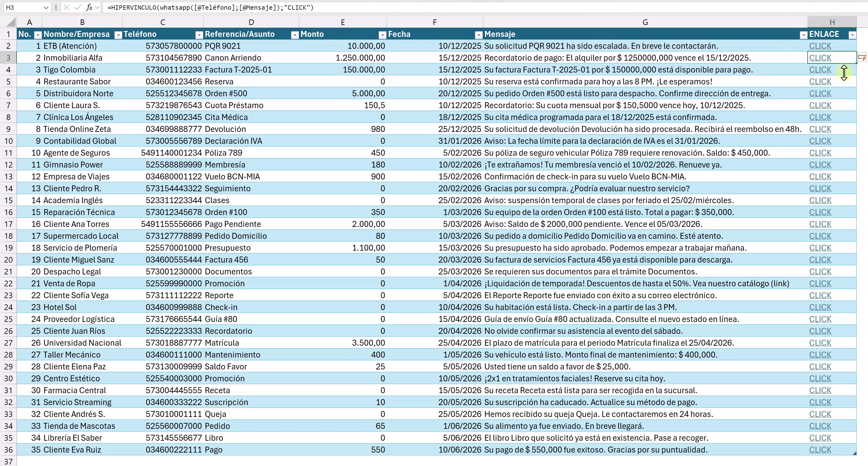Click the autocorrect options icon beside H3
The height and width of the screenshot is (466, 868).
point(862,58)
